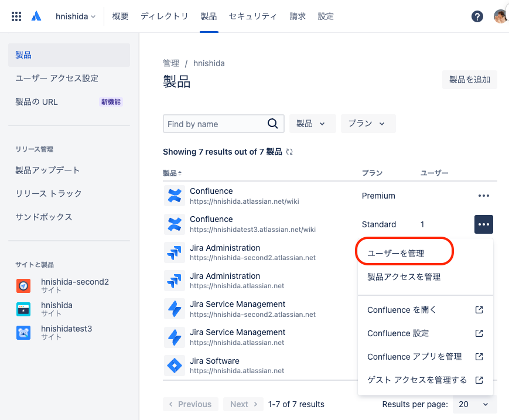This screenshot has height=420, width=509.
Task: Click Jira Service Management hnishida.atlassian.net icon
Action: (x=175, y=337)
